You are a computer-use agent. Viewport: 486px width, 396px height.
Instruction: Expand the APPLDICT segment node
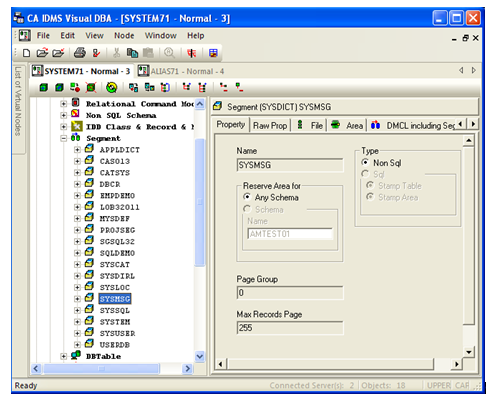tap(77, 150)
